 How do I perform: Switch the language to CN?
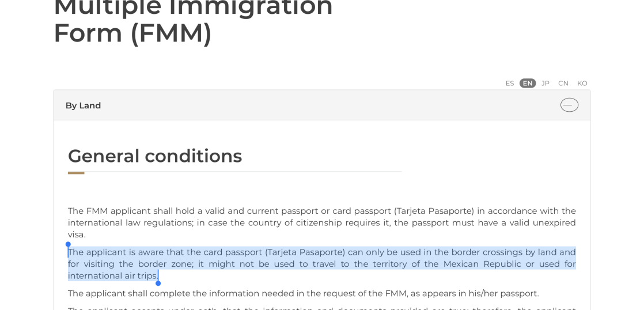click(563, 83)
